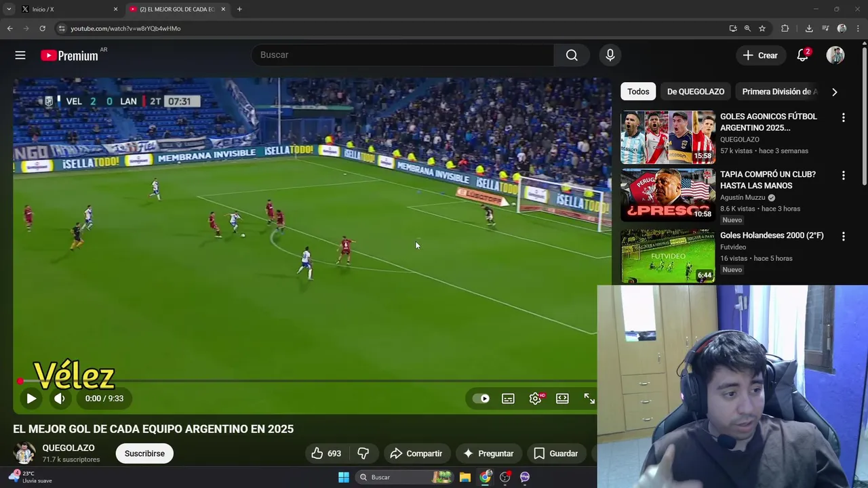Image resolution: width=868 pixels, height=488 pixels.
Task: Open the YouTube account avatar menu
Action: point(835,56)
